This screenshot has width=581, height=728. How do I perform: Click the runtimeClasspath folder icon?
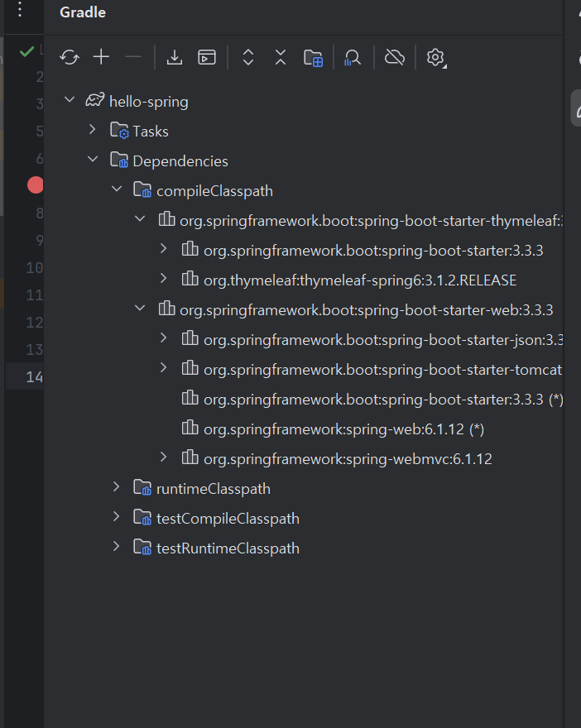142,488
